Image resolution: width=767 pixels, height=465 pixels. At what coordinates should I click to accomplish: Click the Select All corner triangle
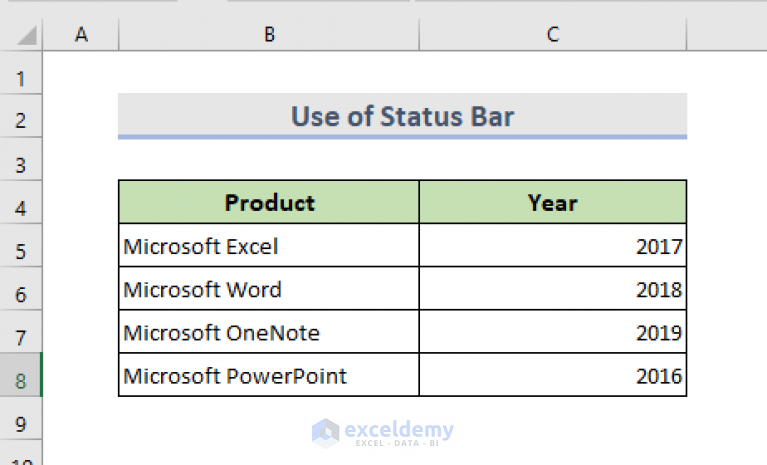[x=26, y=35]
